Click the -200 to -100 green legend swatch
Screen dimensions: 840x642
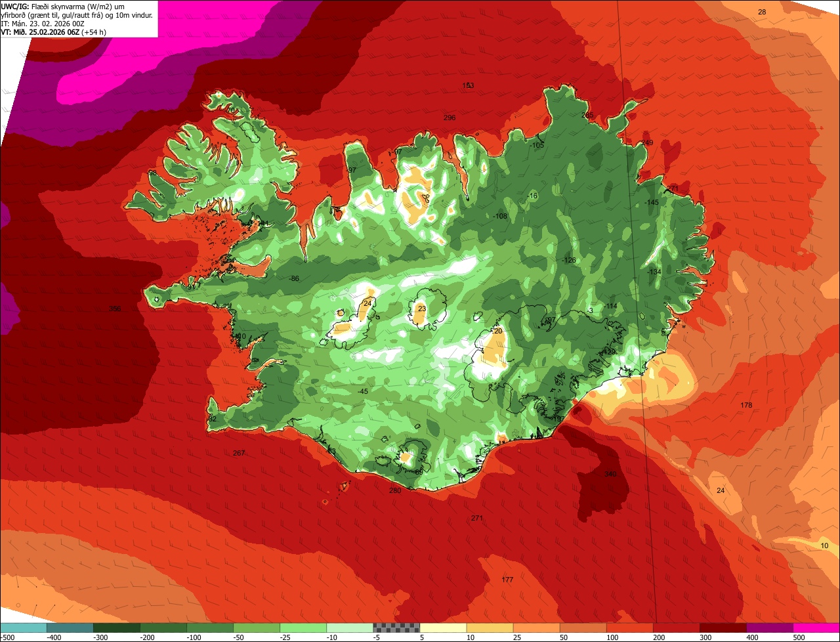(163, 628)
